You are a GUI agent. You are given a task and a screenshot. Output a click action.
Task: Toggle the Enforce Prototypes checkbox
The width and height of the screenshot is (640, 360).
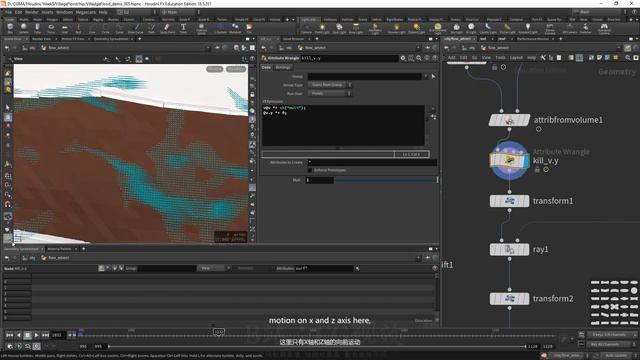coord(310,170)
